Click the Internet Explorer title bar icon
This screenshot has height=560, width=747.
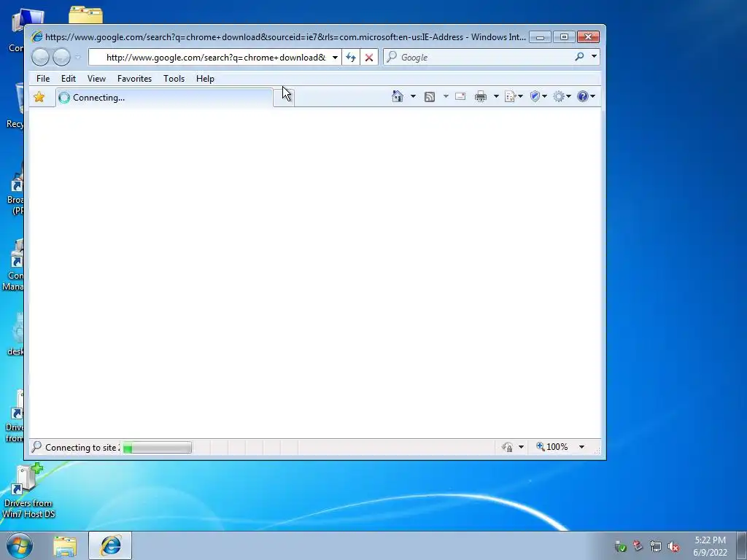tap(36, 36)
